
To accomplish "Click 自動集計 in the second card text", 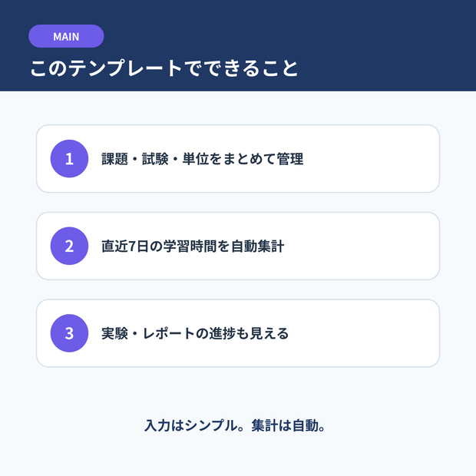I will 257,246.
